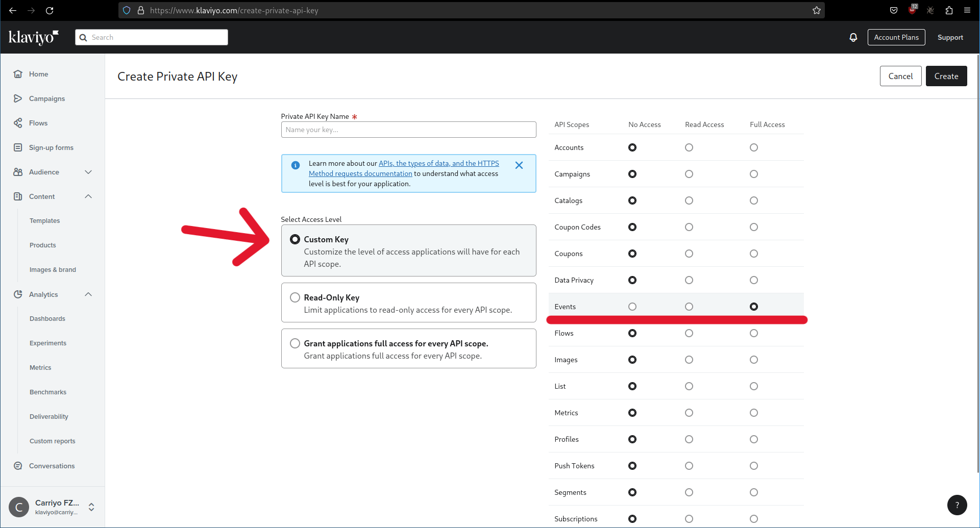Click the Klaviyo search box
This screenshot has width=980, height=528.
click(x=152, y=37)
